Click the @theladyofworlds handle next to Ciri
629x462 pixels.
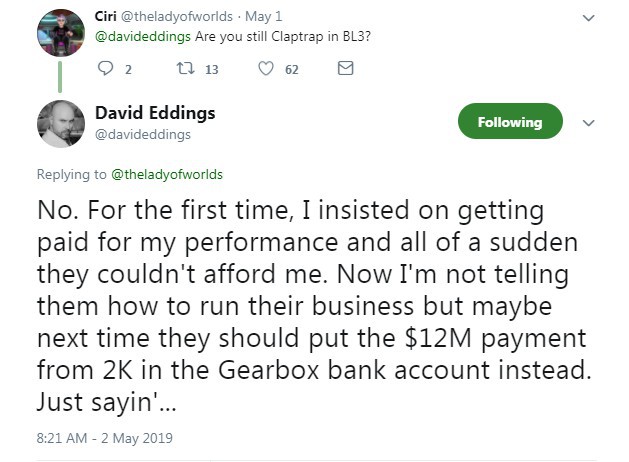tap(177, 16)
